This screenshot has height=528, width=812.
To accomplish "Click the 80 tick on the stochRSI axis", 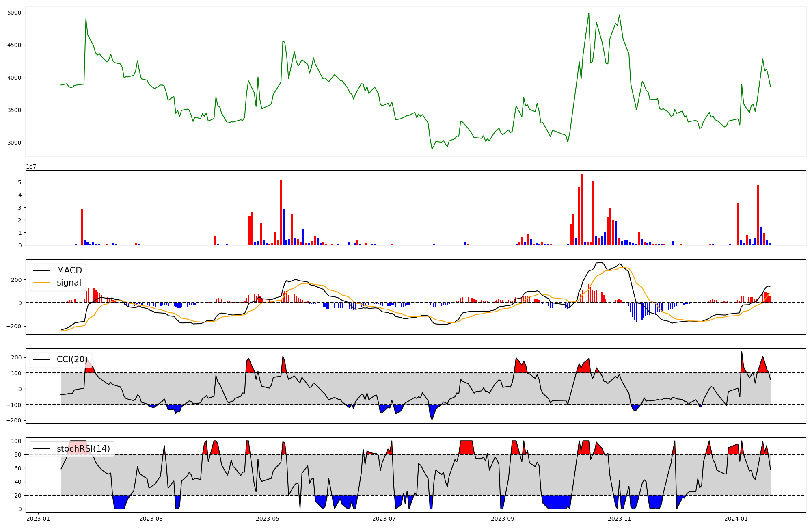I will (18, 455).
